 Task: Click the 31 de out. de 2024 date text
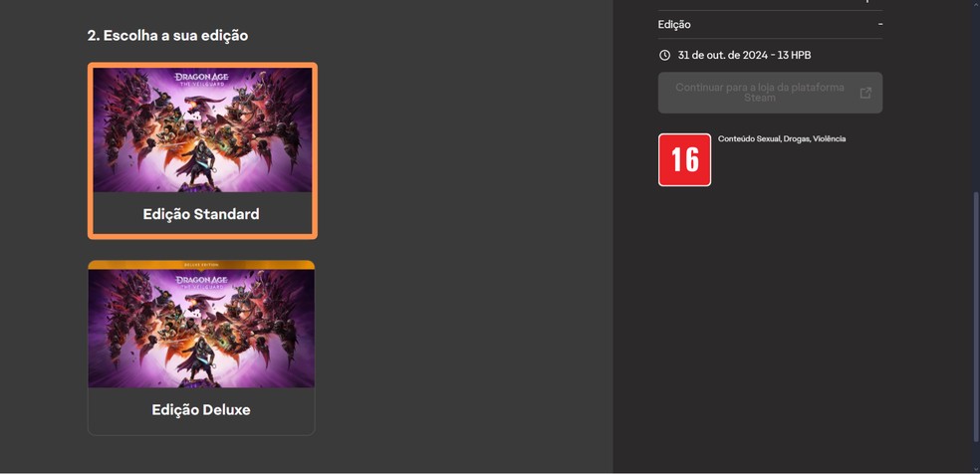[x=722, y=55]
